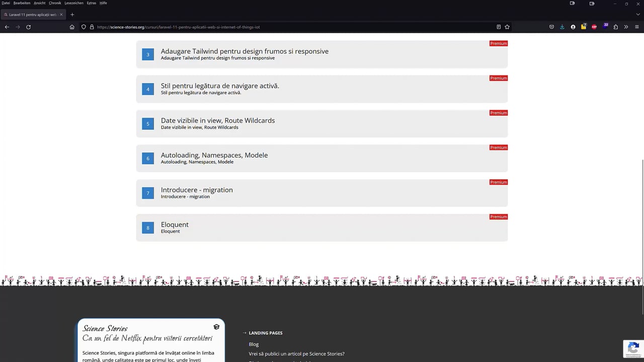This screenshot has width=644, height=362.
Task: Open the Bearbeiten menu
Action: 22,3
